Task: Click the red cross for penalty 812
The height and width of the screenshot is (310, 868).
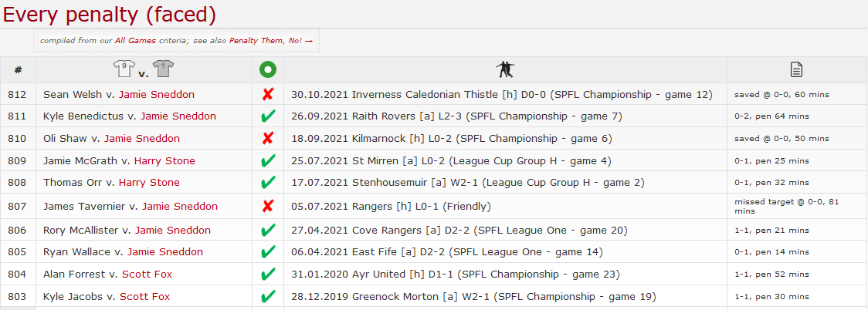Action: (x=268, y=95)
